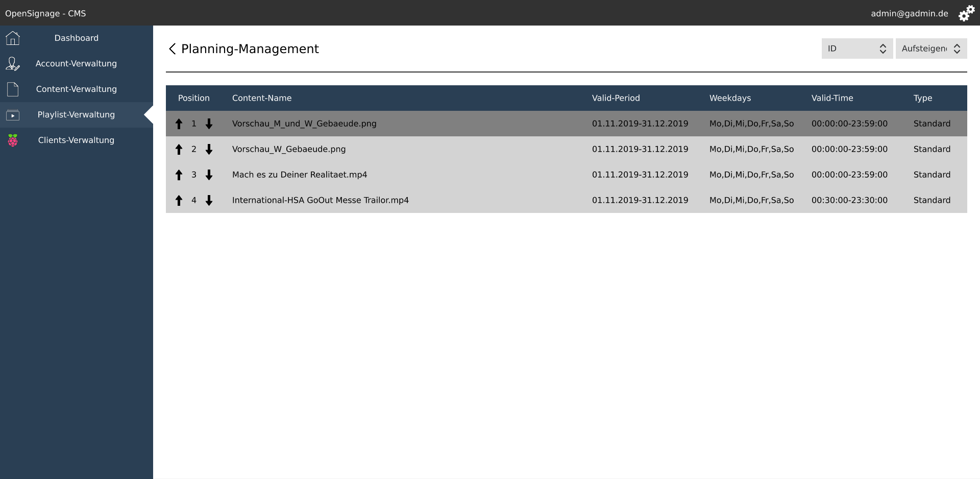Switch to Account-Verwaltung menu entry
The height and width of the screenshot is (479, 980).
(x=77, y=63)
